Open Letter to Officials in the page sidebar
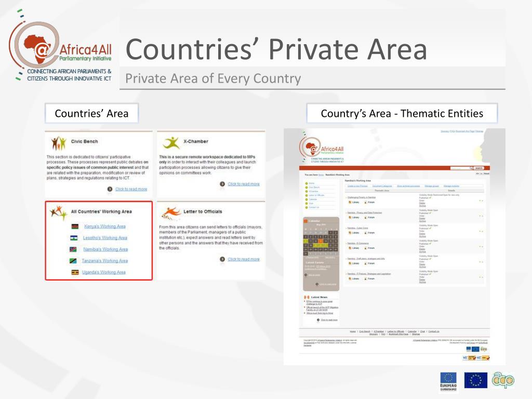This screenshot has height=399, width=532. coord(316,195)
